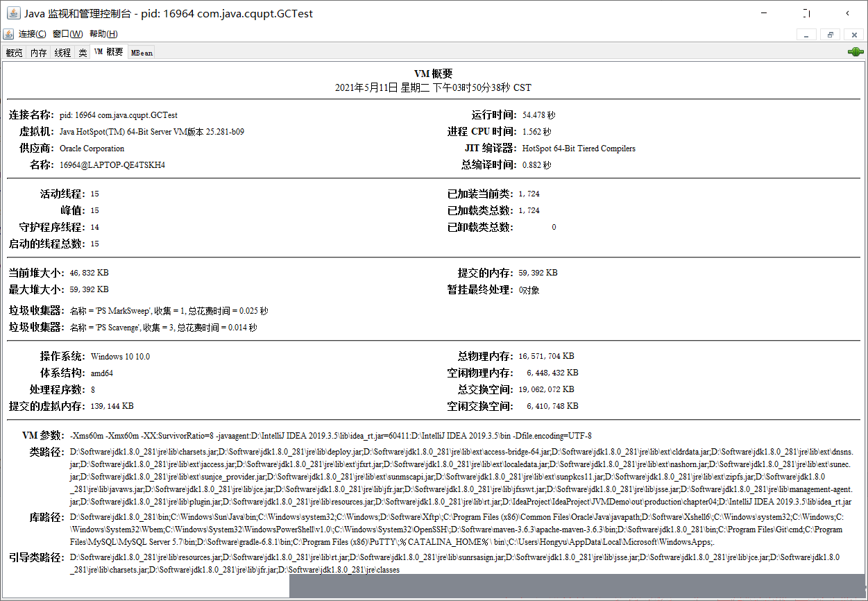Open the 窗口 menu
Screen dimensions: 868x601
coord(67,34)
